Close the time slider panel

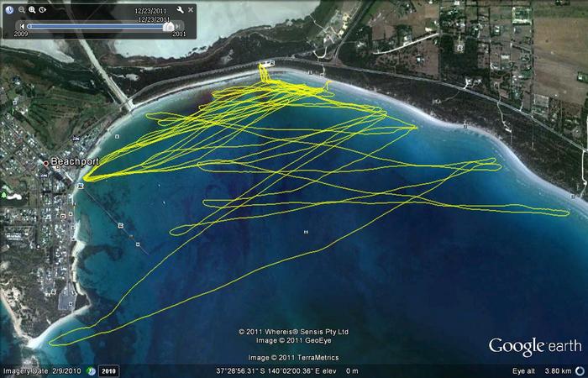190,9
